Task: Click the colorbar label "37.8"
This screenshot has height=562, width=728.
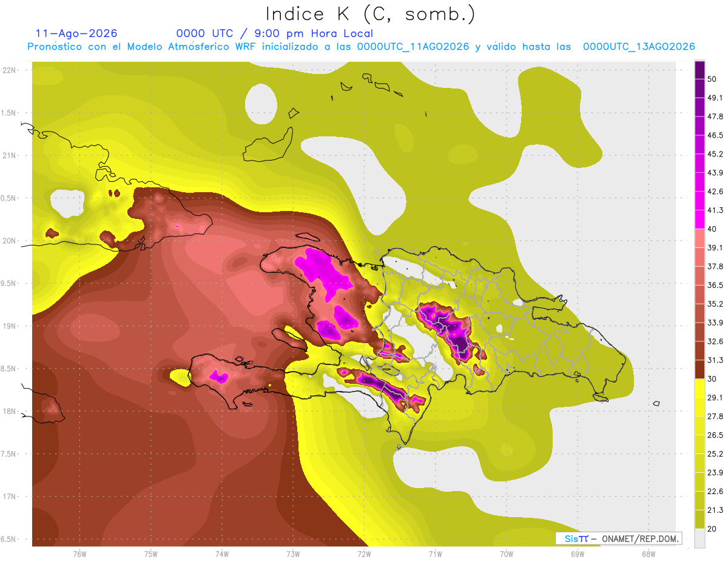Action: (715, 266)
